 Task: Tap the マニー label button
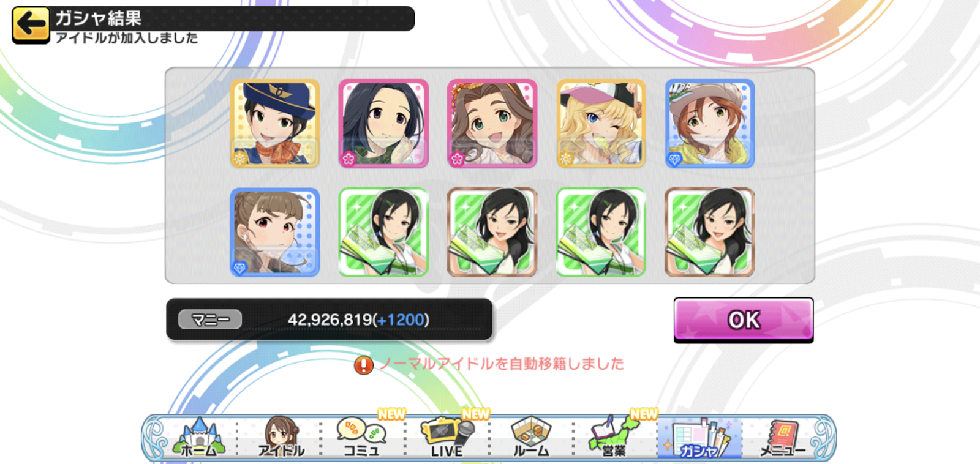210,320
